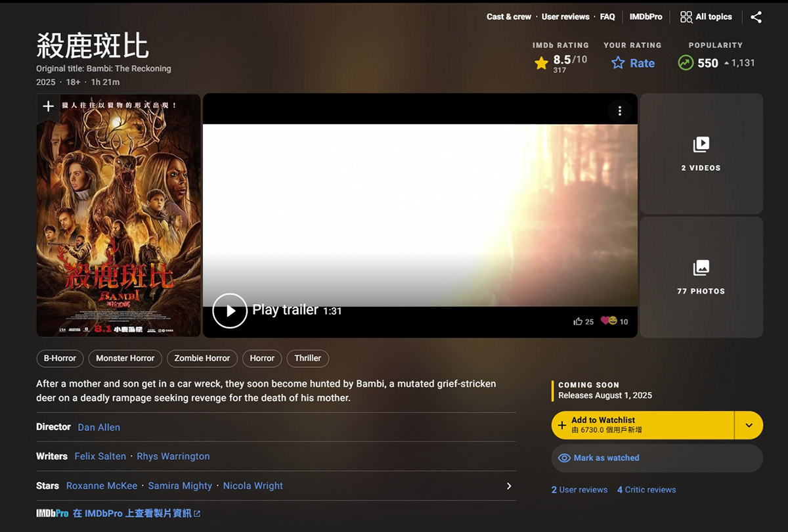Click the share icon at top right
The width and height of the screenshot is (788, 532).
click(x=756, y=17)
